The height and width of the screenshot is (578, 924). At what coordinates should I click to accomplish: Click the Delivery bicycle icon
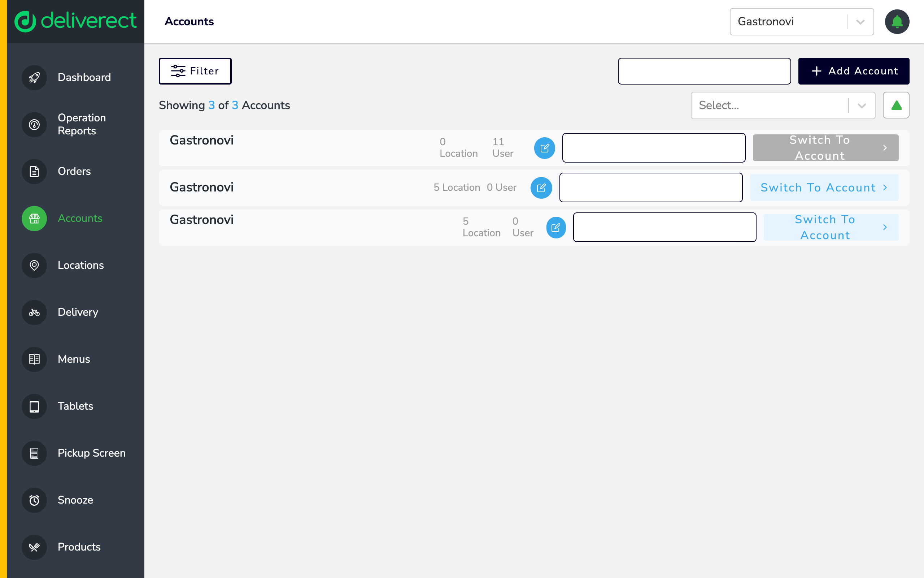tap(34, 312)
